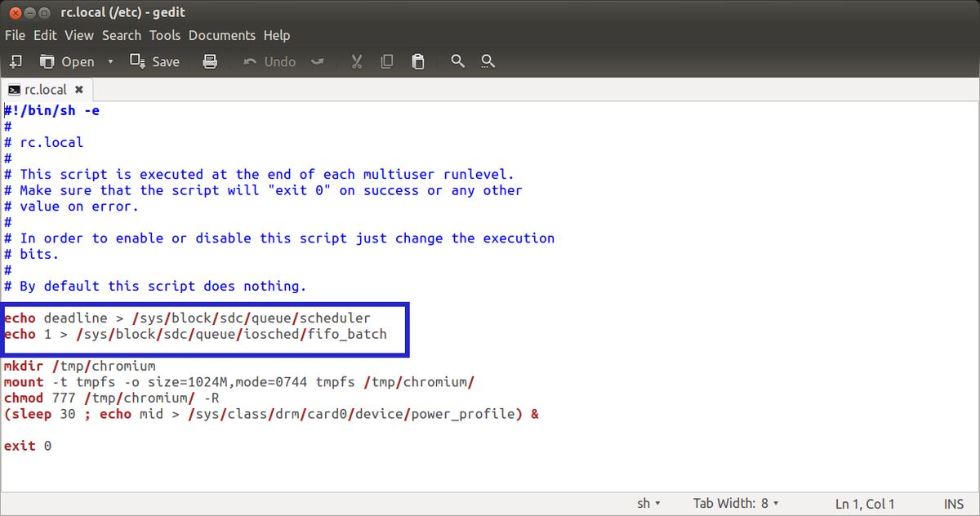Image resolution: width=980 pixels, height=516 pixels.
Task: Save the rc.local file
Action: pyautogui.click(x=155, y=61)
